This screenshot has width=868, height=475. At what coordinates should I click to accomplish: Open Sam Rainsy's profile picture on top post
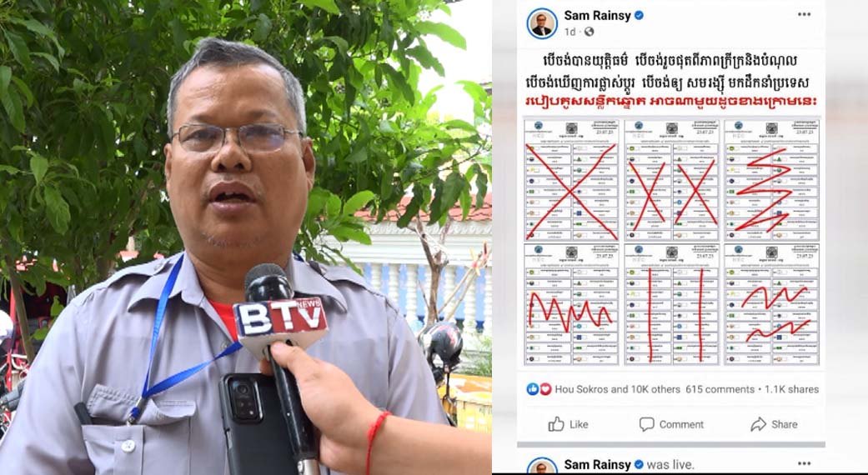[x=541, y=23]
